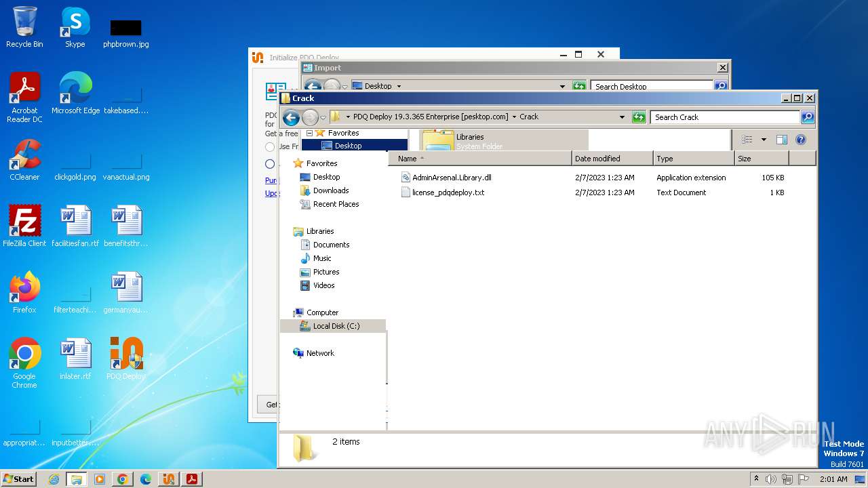Open the view options dropdown arrow
868x488 pixels.
point(764,140)
